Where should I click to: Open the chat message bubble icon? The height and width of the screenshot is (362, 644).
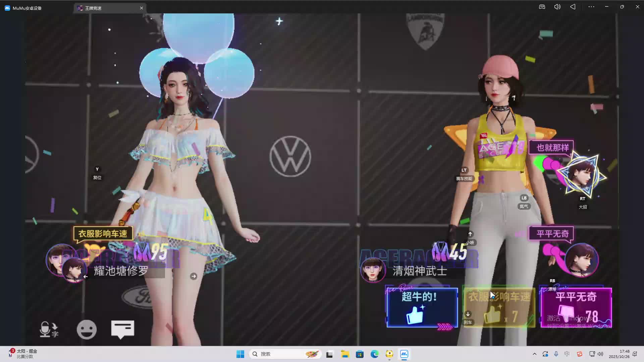tap(122, 329)
